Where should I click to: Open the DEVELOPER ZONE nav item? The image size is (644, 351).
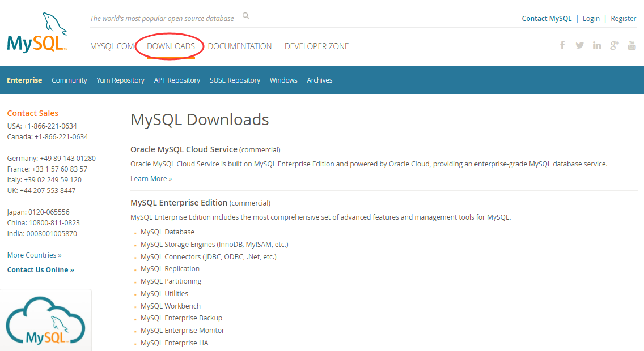pyautogui.click(x=317, y=46)
